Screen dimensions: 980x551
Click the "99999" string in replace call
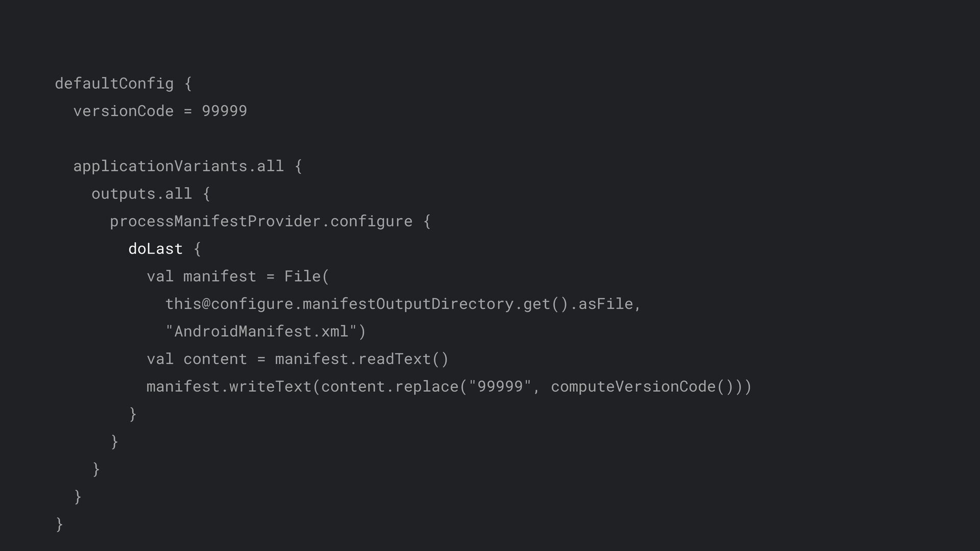500,387
